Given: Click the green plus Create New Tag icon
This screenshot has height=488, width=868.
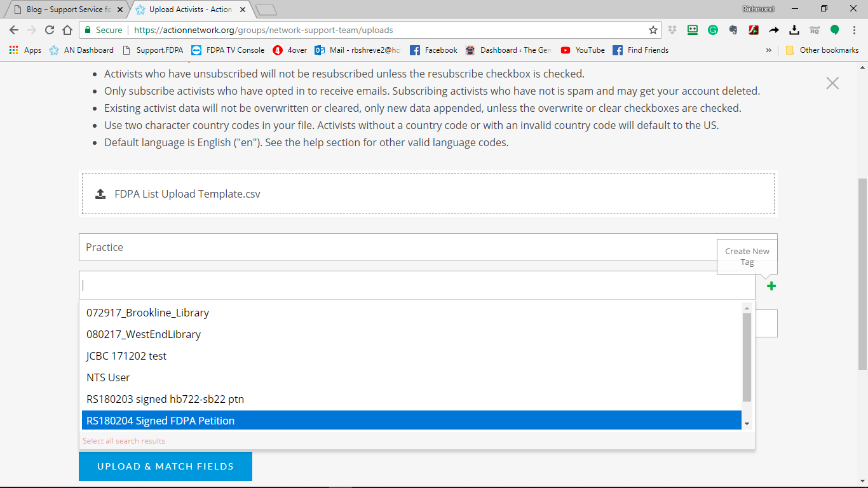Looking at the screenshot, I should 771,286.
